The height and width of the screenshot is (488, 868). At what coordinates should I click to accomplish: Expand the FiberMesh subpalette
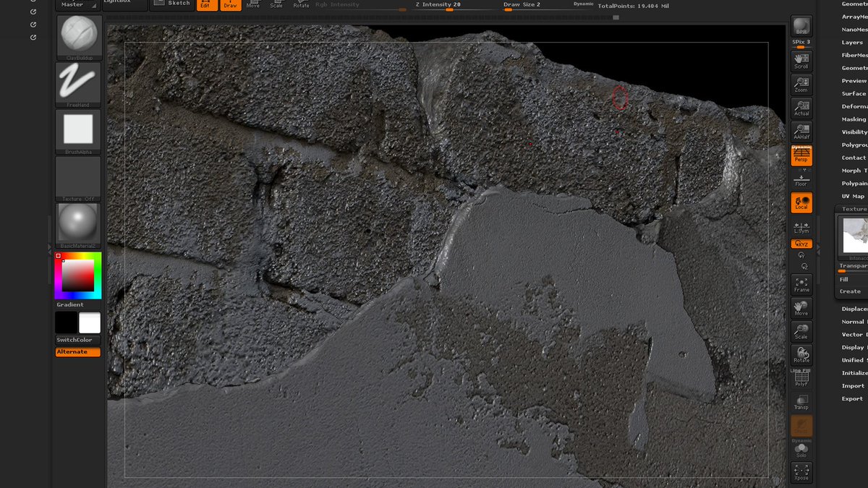(854, 55)
